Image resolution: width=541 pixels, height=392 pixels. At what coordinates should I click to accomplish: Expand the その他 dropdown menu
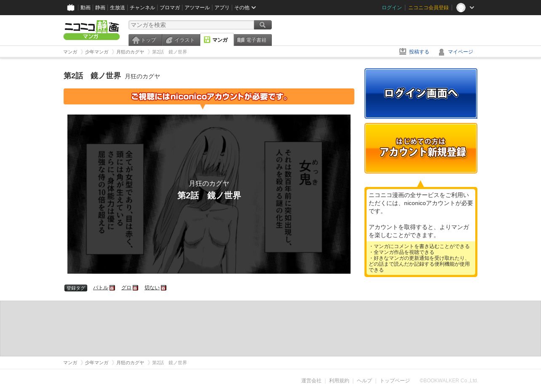coord(245,8)
